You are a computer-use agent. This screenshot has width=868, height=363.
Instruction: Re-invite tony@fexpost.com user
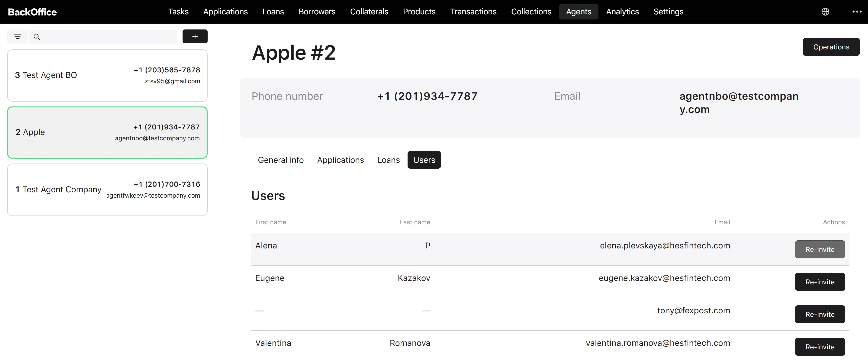point(820,314)
